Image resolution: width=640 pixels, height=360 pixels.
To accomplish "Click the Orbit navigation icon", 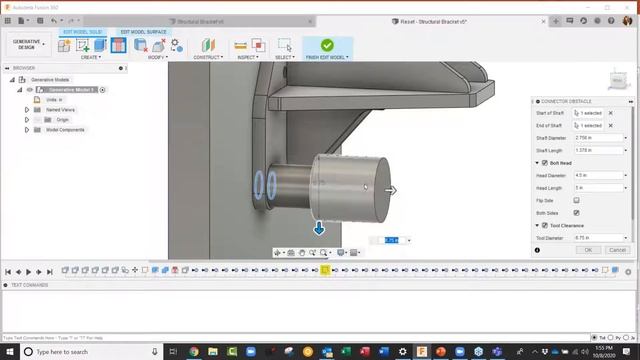I will click(x=278, y=253).
